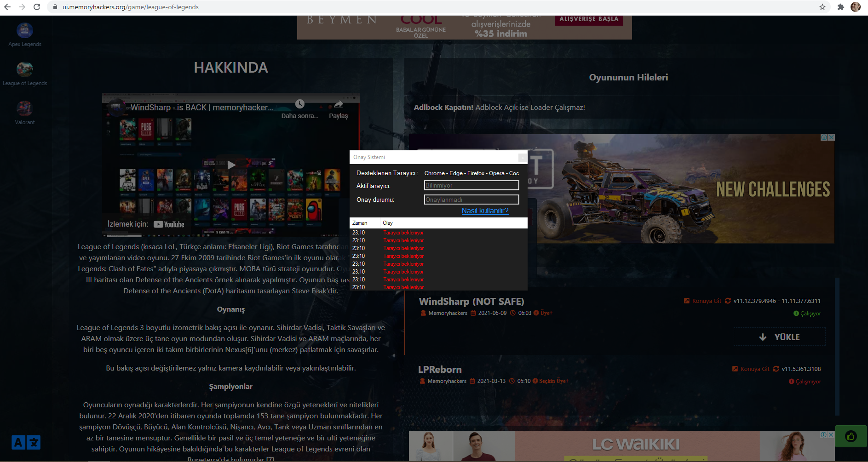868x462 pixels.
Task: Click LPReborn version v11.5.361.3108 text
Action: click(x=801, y=369)
